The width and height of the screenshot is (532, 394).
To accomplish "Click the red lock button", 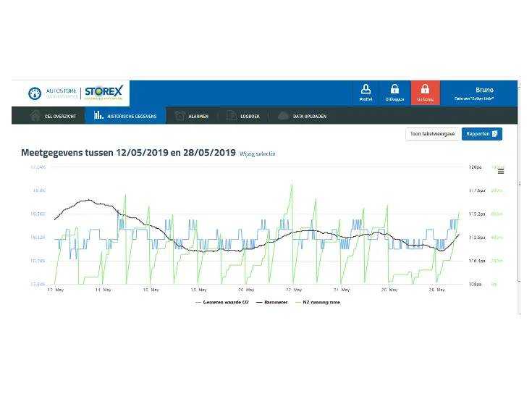I will point(425,90).
